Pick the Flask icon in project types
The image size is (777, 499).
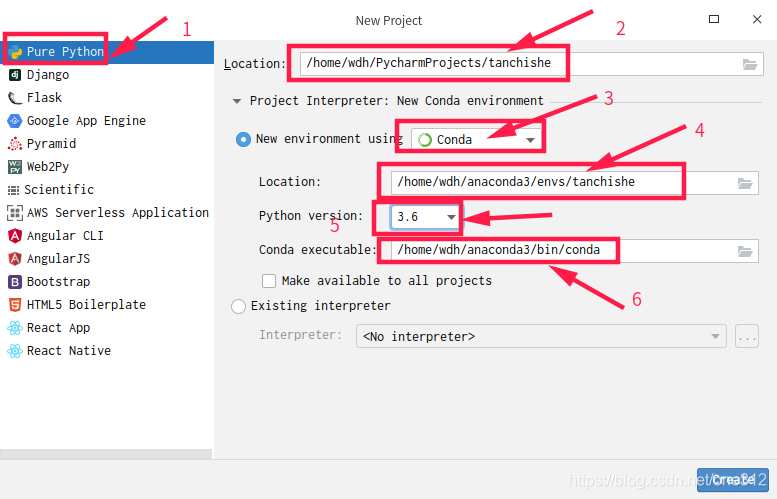15,98
